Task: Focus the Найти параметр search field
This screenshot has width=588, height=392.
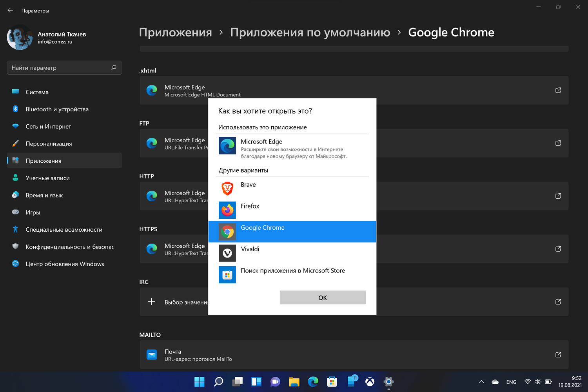Action: pos(64,67)
